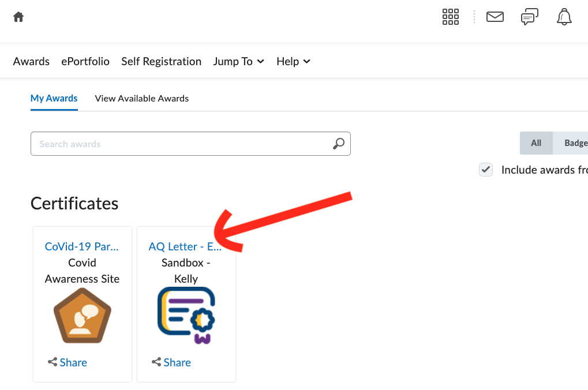Open the Self Registration link
The width and height of the screenshot is (588, 390).
161,61
